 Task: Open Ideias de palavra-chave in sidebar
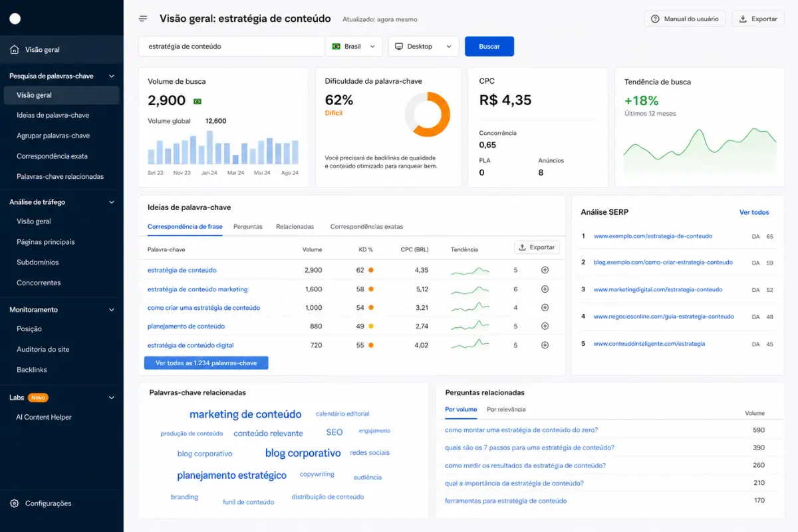tap(53, 116)
